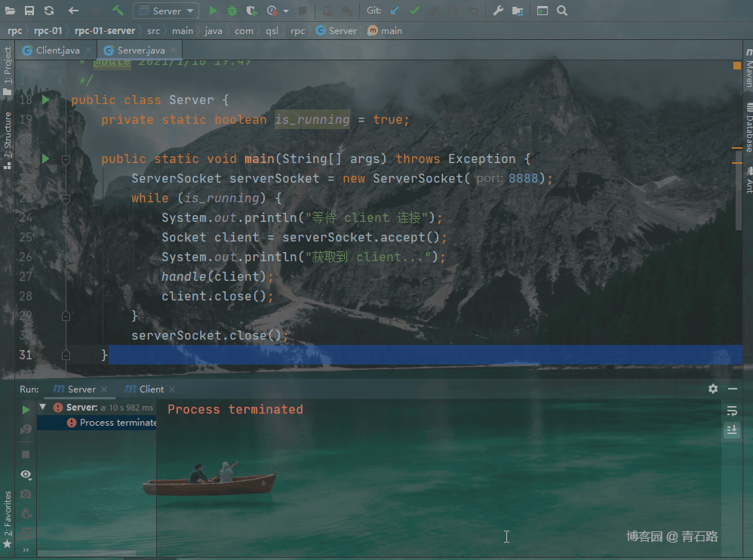Click the src breadcrumb
This screenshot has width=753, height=560.
154,31
